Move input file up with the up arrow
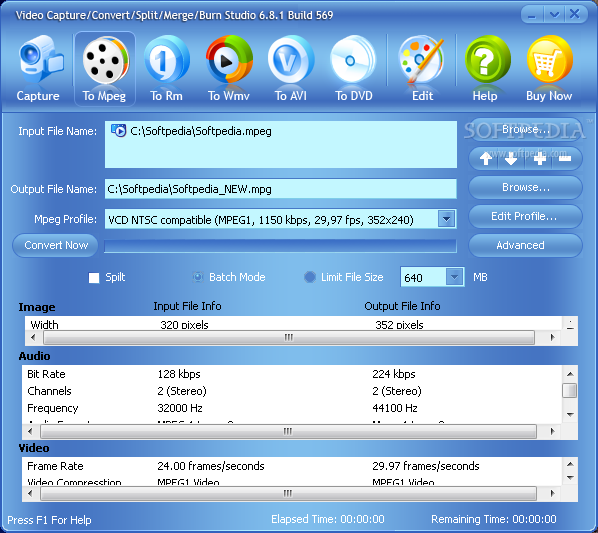The height and width of the screenshot is (533, 598). (485, 158)
